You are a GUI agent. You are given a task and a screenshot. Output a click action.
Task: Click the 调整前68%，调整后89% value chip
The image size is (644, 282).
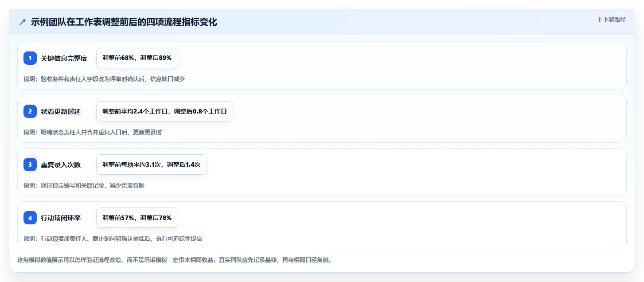tap(137, 58)
